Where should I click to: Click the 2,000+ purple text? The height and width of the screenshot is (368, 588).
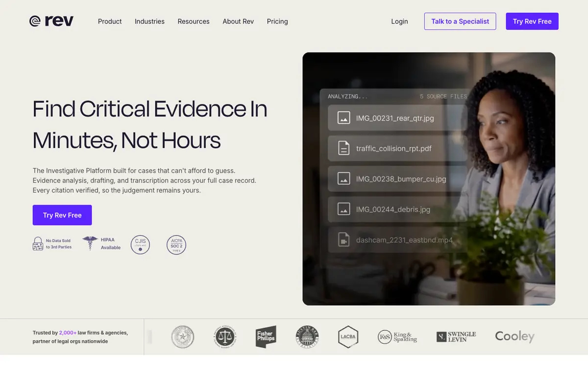pos(68,333)
